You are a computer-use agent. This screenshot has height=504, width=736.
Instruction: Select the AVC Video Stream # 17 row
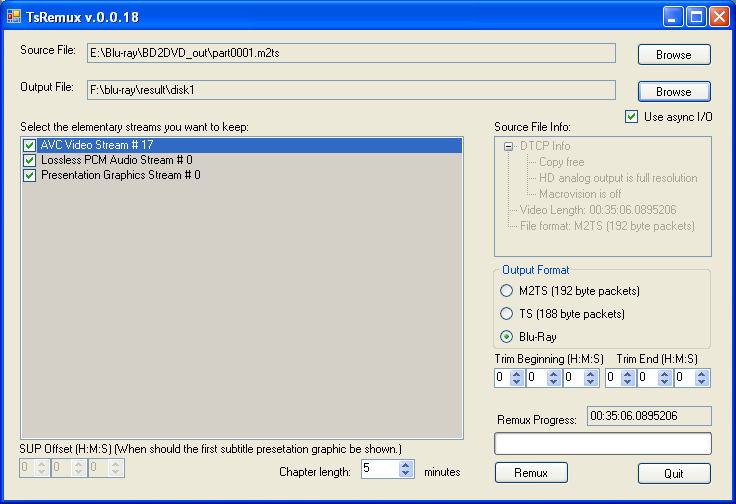242,145
